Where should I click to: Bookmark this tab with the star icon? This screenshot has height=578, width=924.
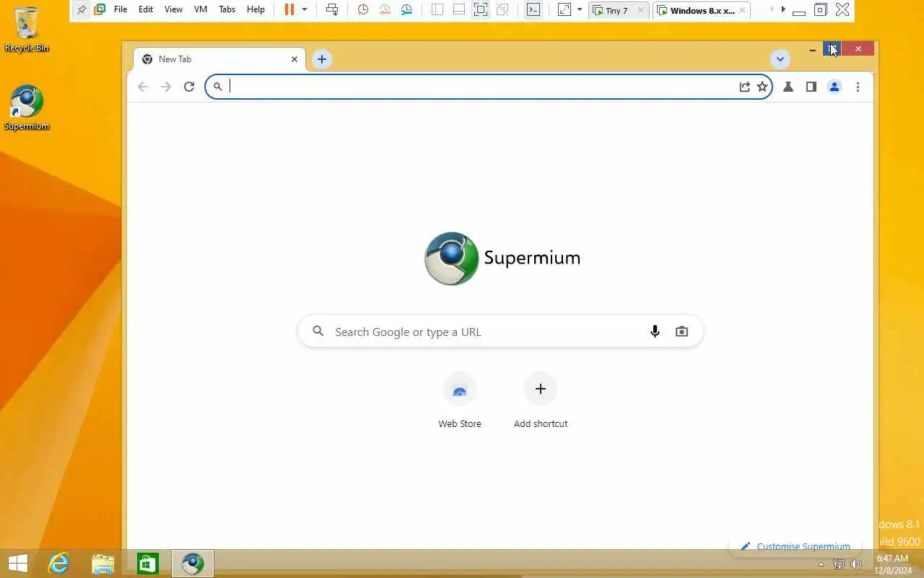click(x=762, y=87)
